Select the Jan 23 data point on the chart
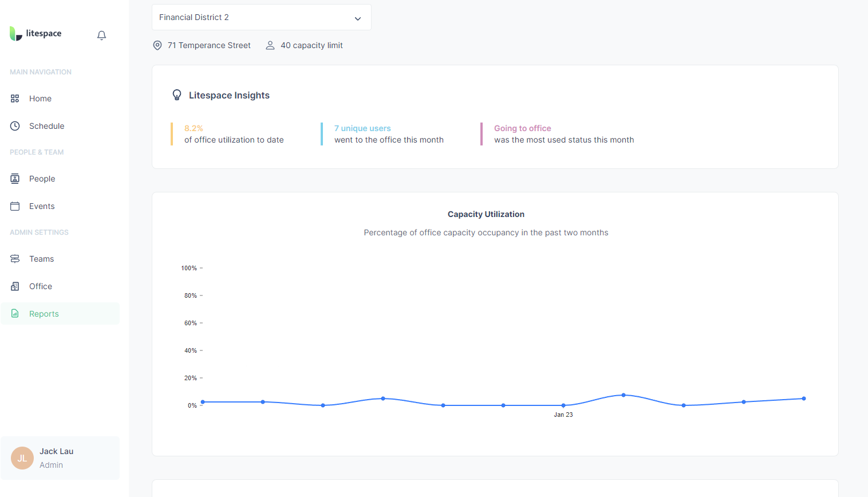Viewport: 868px width, 497px height. click(563, 405)
